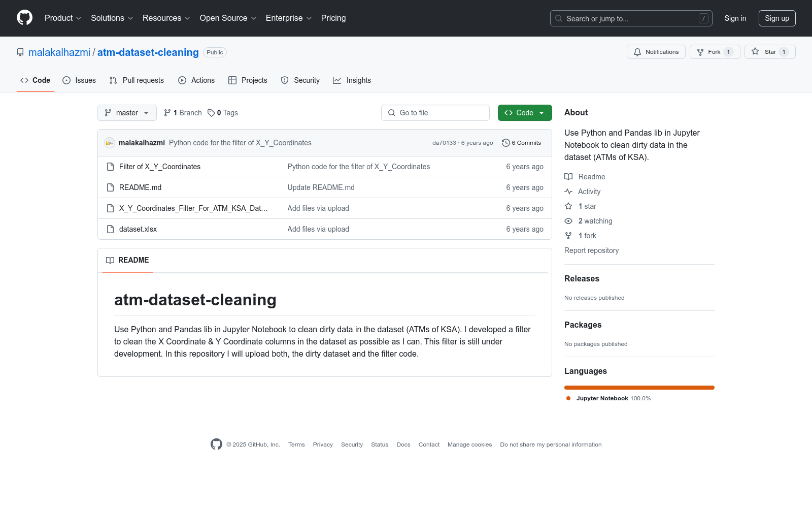Open the Projects tab
812x508 pixels.
pos(248,80)
